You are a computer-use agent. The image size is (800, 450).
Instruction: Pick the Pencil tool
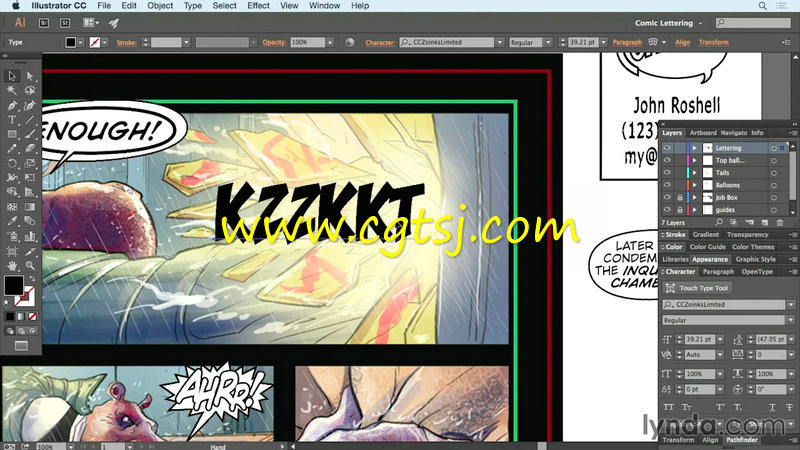pos(12,148)
